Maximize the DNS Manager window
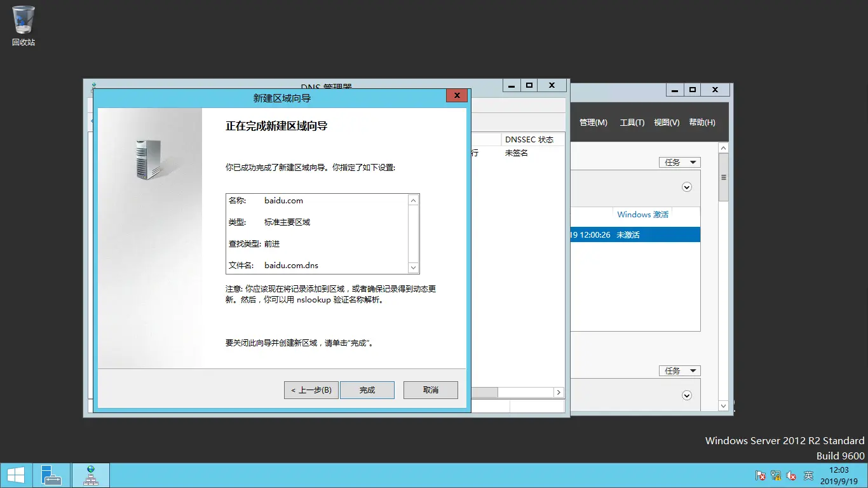 (529, 85)
